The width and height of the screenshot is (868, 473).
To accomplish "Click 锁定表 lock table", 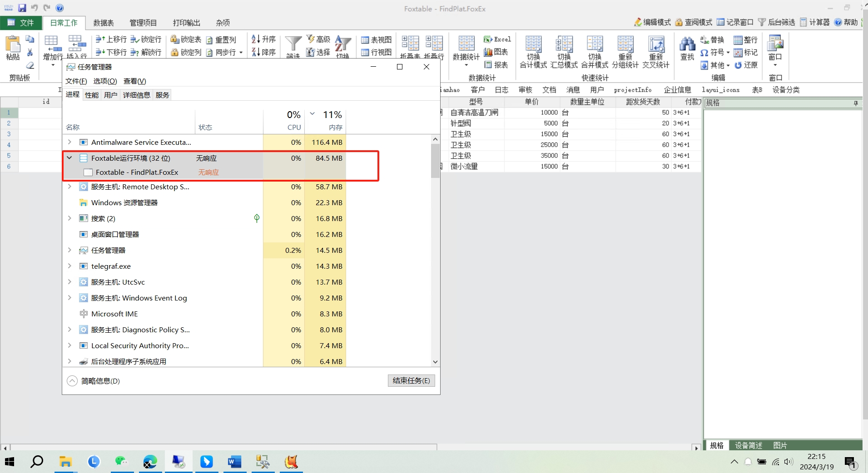I will click(186, 39).
